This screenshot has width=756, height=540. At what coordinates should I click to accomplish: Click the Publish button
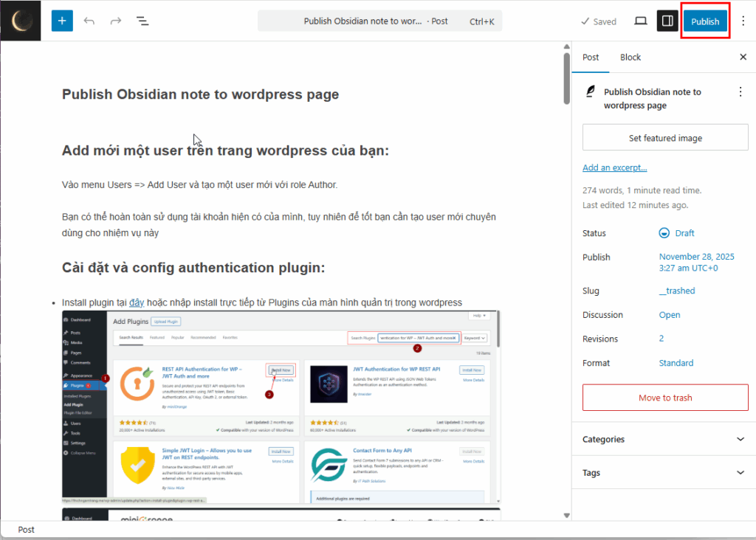point(705,21)
